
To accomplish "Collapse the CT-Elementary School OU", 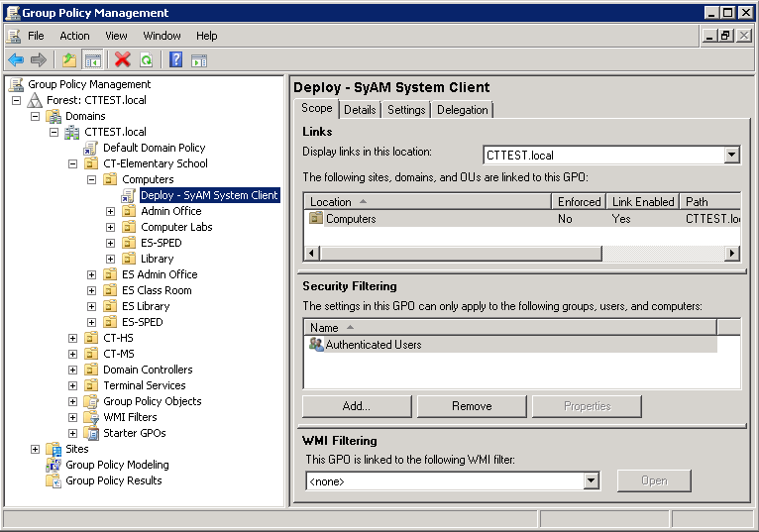I will (x=72, y=163).
